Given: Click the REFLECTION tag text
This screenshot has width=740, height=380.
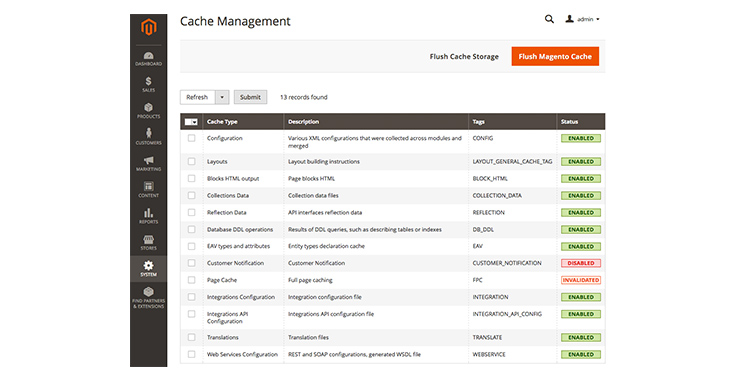Looking at the screenshot, I should (x=488, y=212).
